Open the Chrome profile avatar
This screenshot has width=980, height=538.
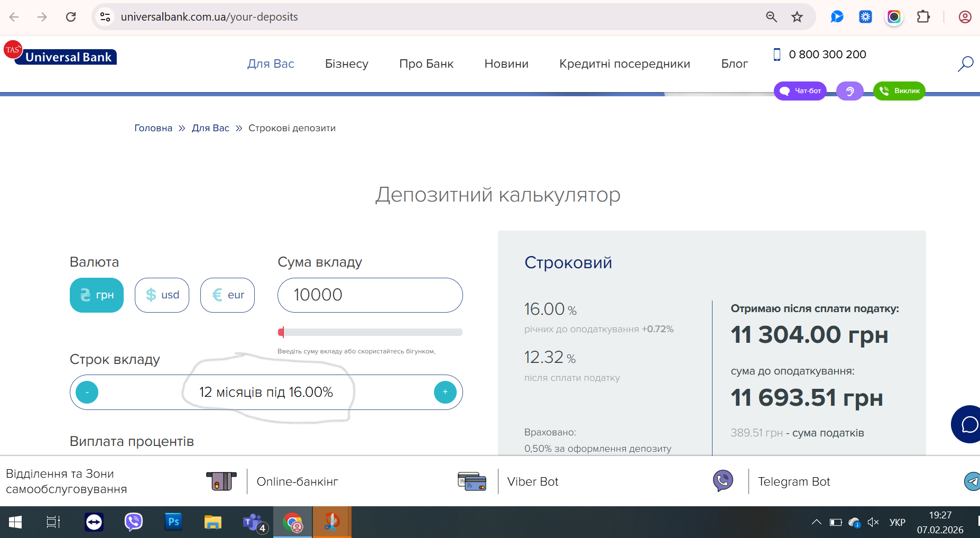[x=965, y=17]
